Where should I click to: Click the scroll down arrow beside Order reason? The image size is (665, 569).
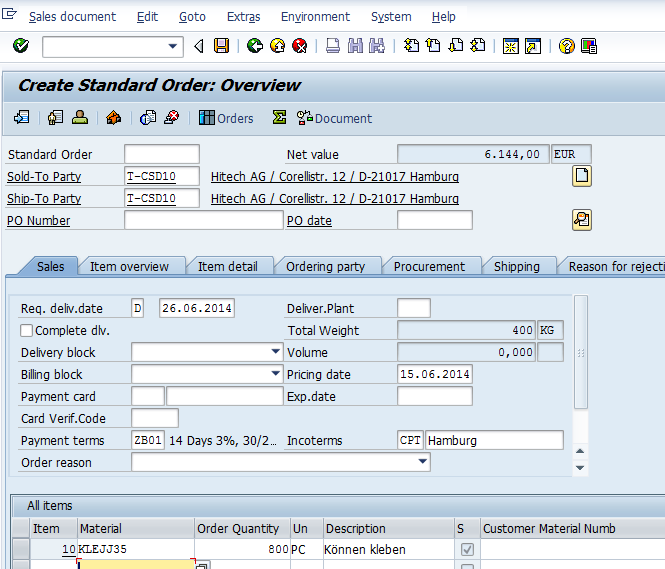[x=580, y=468]
